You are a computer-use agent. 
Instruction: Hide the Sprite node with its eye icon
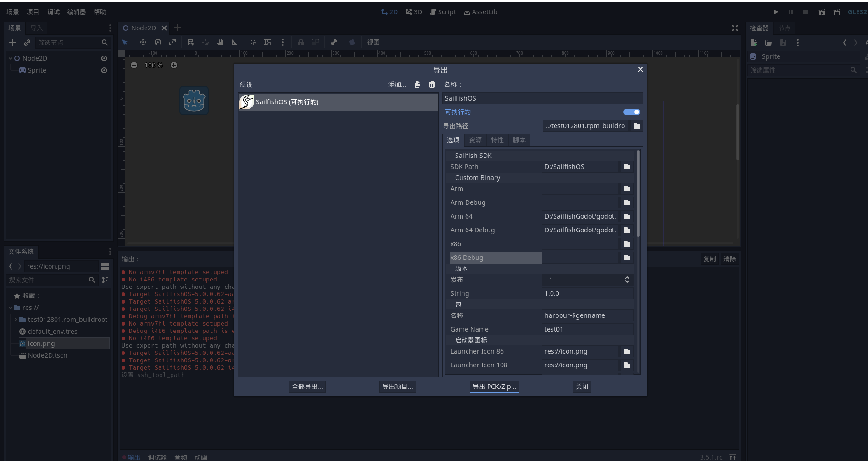[x=104, y=70]
